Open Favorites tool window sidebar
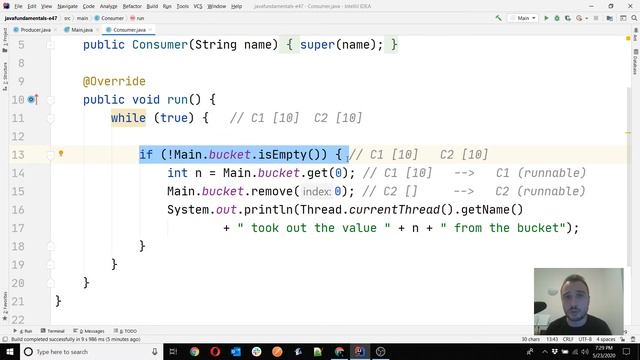 tap(4, 306)
